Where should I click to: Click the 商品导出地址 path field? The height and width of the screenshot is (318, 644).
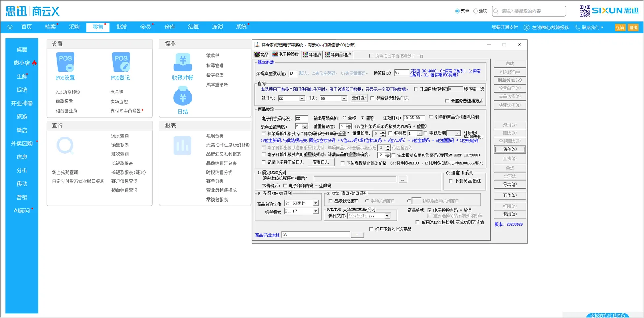pyautogui.click(x=316, y=235)
